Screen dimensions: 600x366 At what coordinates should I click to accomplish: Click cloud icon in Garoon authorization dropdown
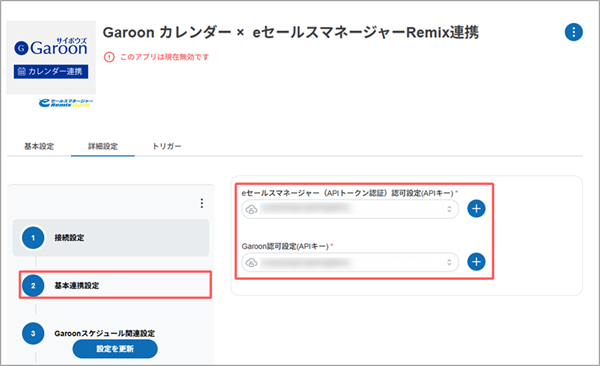point(251,262)
